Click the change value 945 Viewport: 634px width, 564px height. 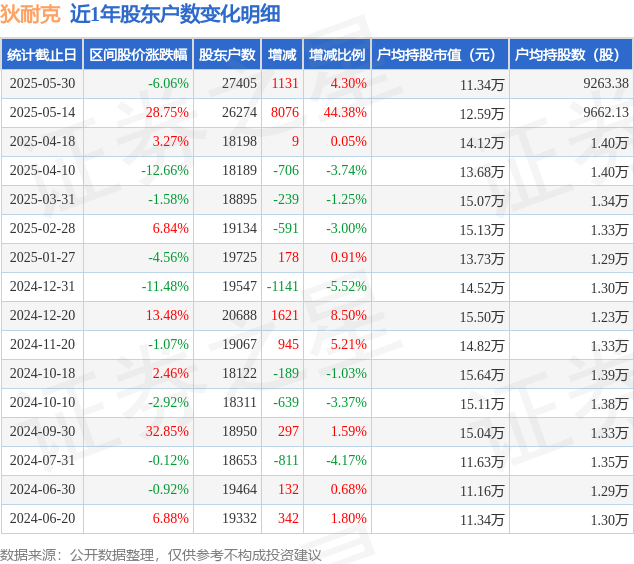coord(288,344)
